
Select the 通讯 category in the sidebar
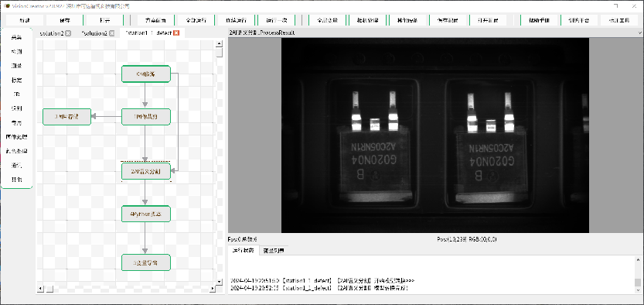[x=16, y=166]
